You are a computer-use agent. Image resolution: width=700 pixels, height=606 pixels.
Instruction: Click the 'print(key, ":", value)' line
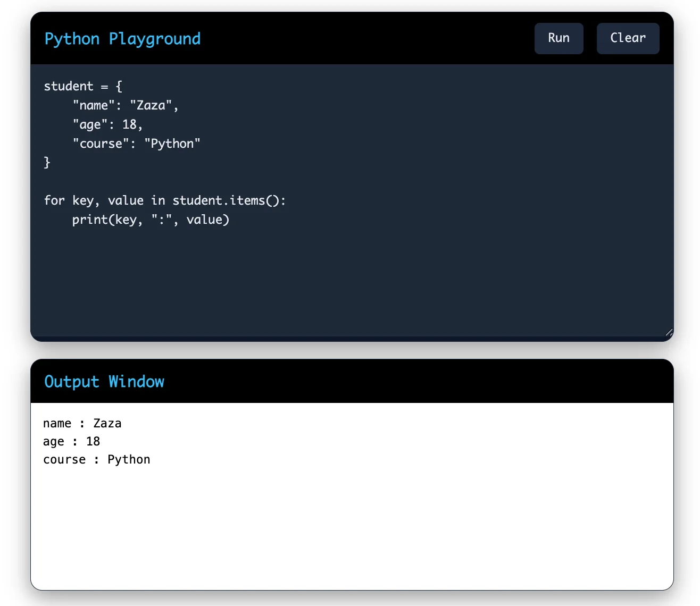151,220
